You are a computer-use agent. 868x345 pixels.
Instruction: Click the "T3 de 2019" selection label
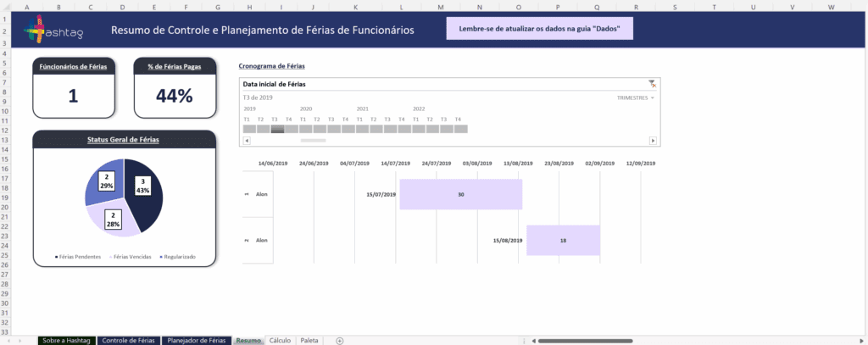pos(258,97)
